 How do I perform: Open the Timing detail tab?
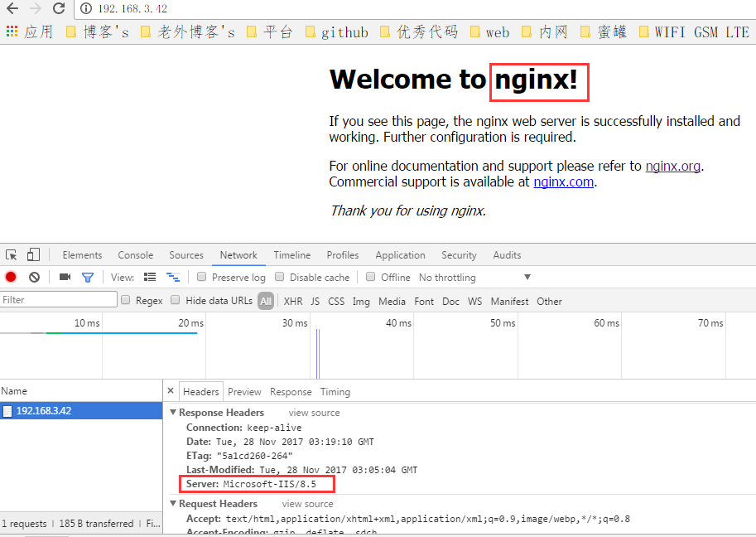(x=335, y=391)
